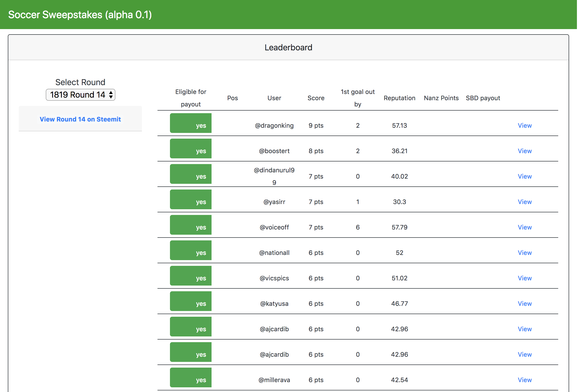
Task: Click reputation value 57.13
Action: click(x=399, y=125)
